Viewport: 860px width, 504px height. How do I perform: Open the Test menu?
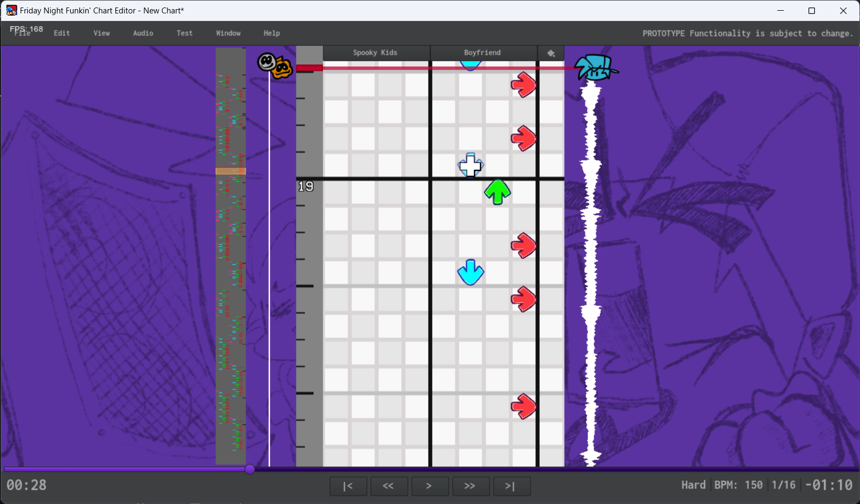(185, 33)
